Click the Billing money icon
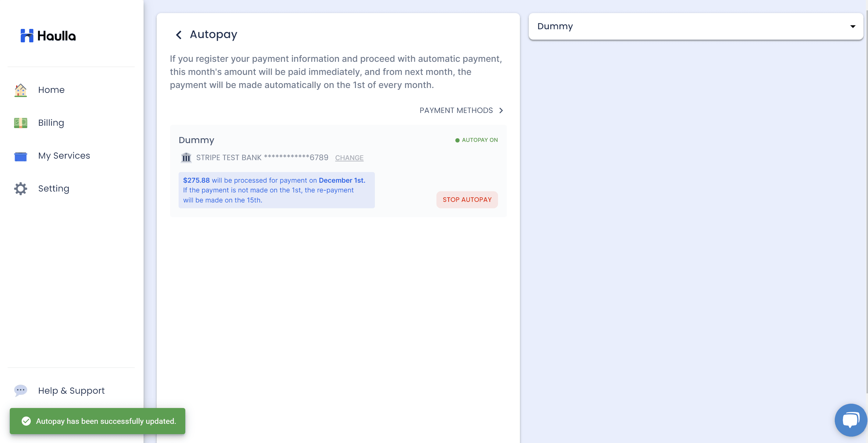Image resolution: width=868 pixels, height=443 pixels. pos(20,123)
